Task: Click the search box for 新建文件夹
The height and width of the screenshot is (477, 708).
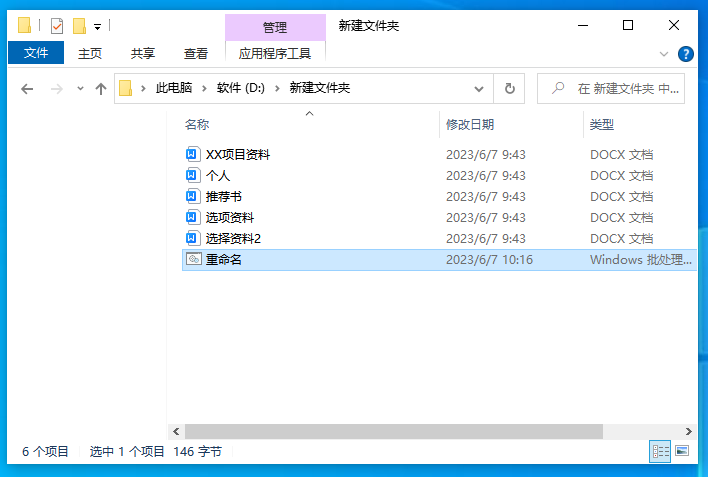Action: pyautogui.click(x=610, y=89)
